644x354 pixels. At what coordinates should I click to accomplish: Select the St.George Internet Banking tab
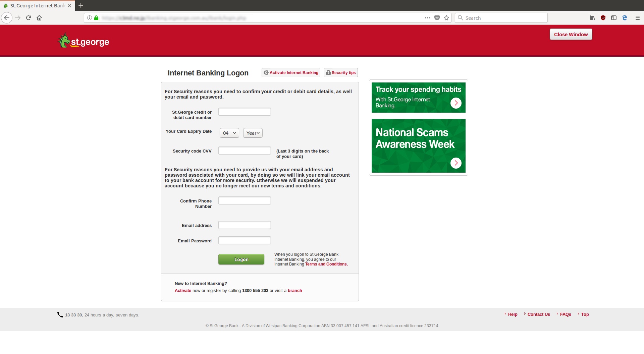(x=35, y=5)
